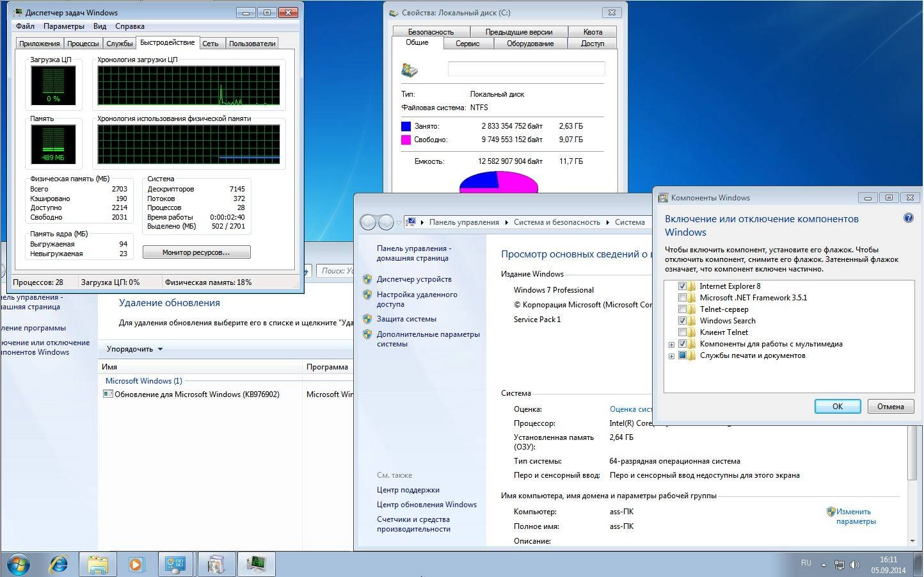Open Windows Media Player taskbar icon
The height and width of the screenshot is (577, 924).
pyautogui.click(x=136, y=564)
